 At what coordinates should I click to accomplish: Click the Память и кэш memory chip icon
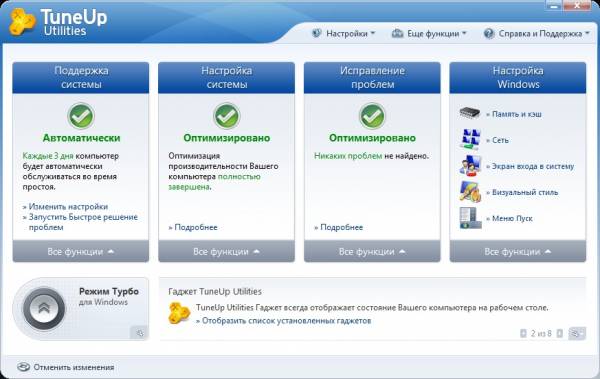(470, 113)
